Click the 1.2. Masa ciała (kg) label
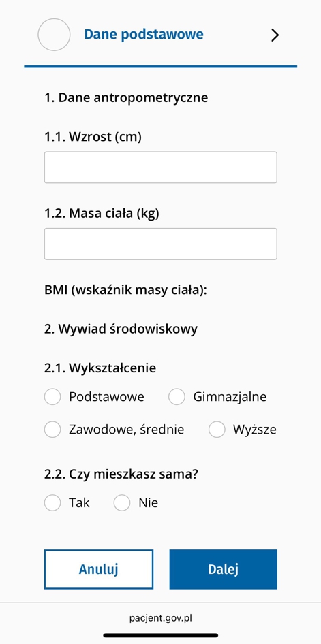This screenshot has width=321, height=644. (x=102, y=214)
